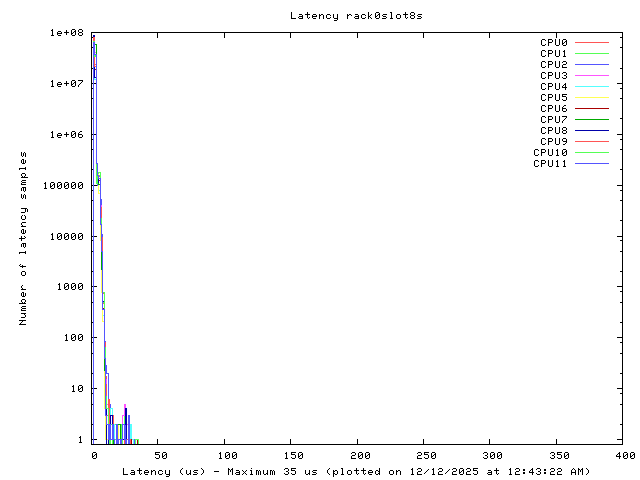Image resolution: width=640 pixels, height=480 pixels.
Task: Select the CPU7 legend label
Action: (553, 120)
